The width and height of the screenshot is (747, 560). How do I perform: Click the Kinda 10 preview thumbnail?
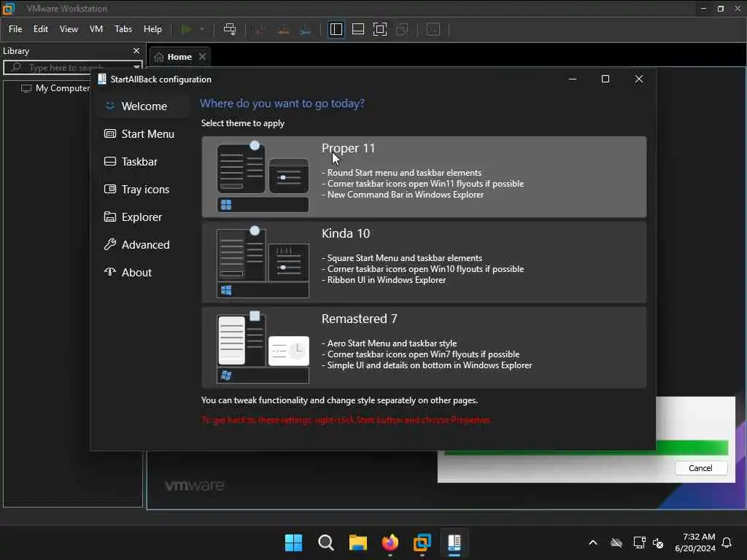[263, 262]
